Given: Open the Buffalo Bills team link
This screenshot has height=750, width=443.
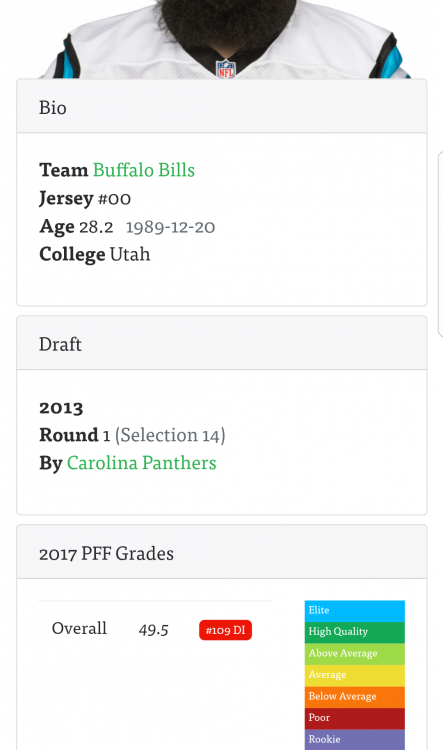Looking at the screenshot, I should point(144,170).
